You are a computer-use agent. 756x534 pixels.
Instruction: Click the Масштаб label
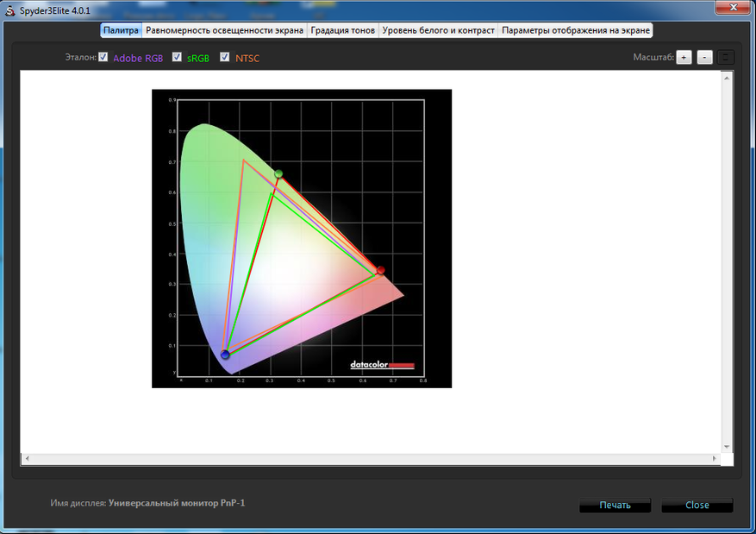coord(653,57)
